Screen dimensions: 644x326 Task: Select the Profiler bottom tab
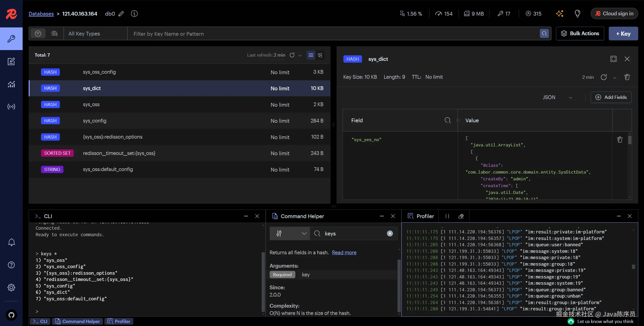coord(119,321)
